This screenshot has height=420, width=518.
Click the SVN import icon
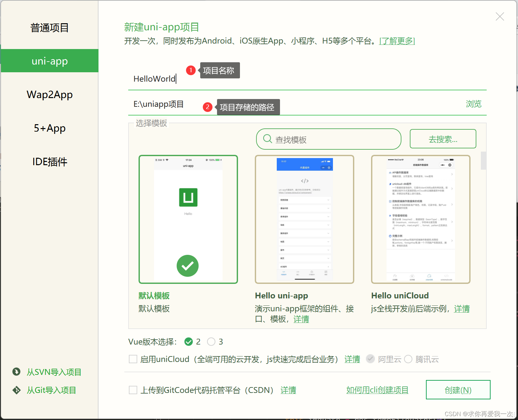point(16,372)
